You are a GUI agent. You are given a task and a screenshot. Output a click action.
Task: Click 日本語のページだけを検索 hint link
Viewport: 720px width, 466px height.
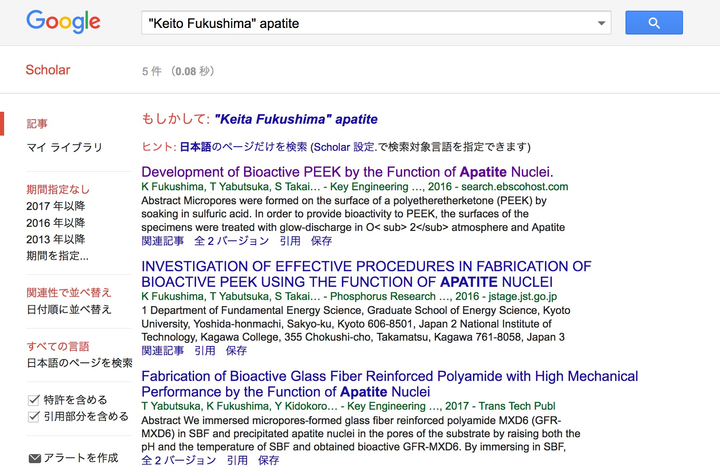[243, 147]
